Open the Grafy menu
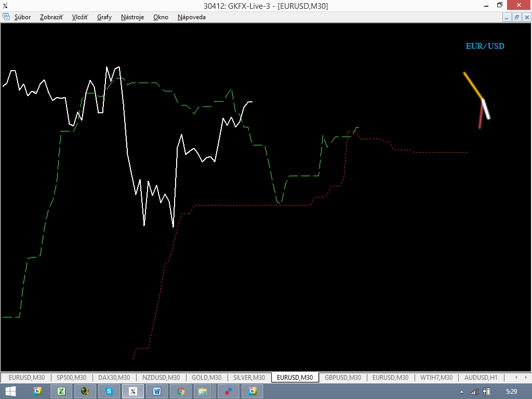 click(104, 17)
